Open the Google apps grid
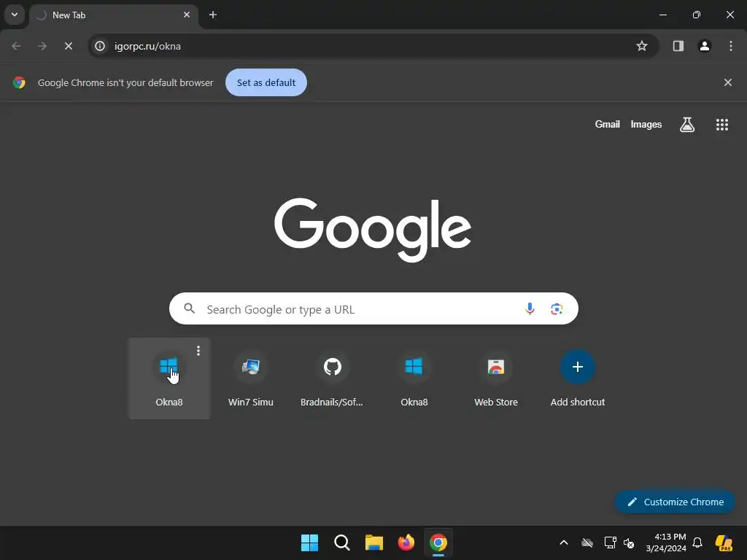Image resolution: width=747 pixels, height=560 pixels. (x=722, y=125)
